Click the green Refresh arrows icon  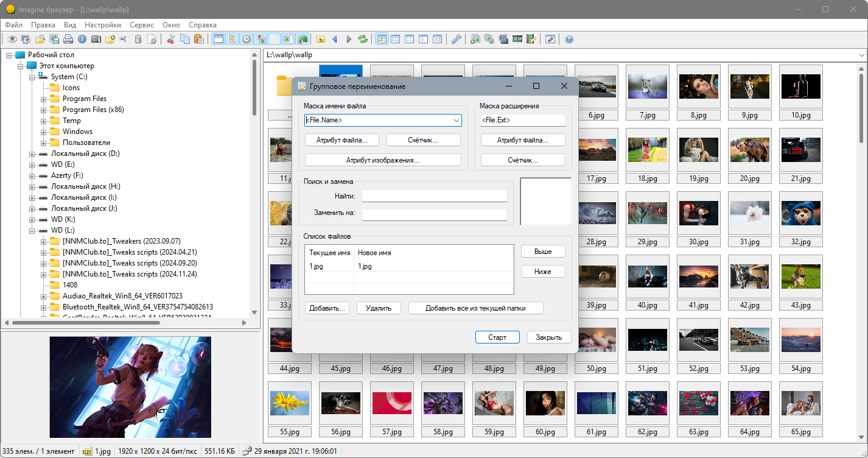click(363, 39)
